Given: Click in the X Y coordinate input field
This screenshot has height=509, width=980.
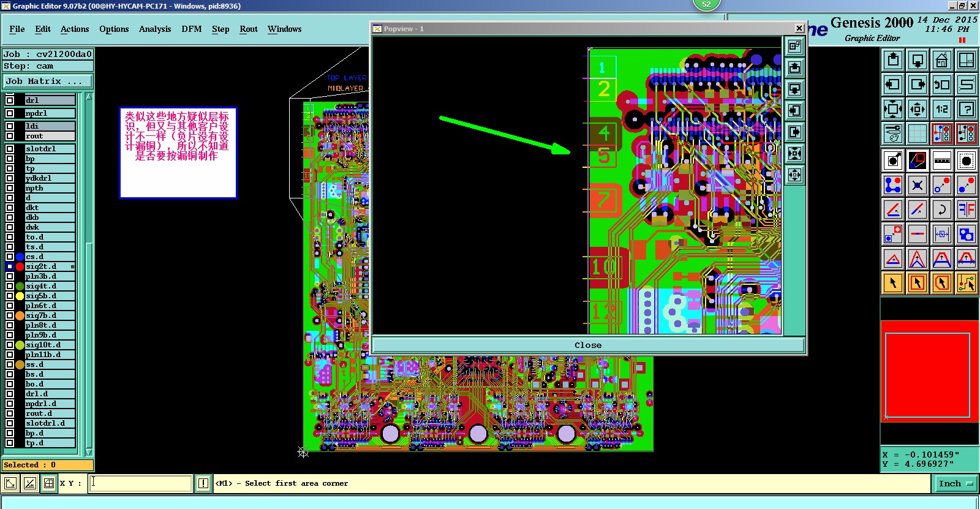Looking at the screenshot, I should [140, 483].
